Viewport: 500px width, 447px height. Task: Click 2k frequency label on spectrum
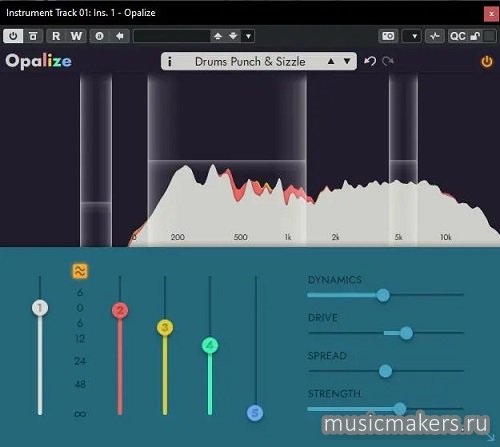[x=335, y=237]
